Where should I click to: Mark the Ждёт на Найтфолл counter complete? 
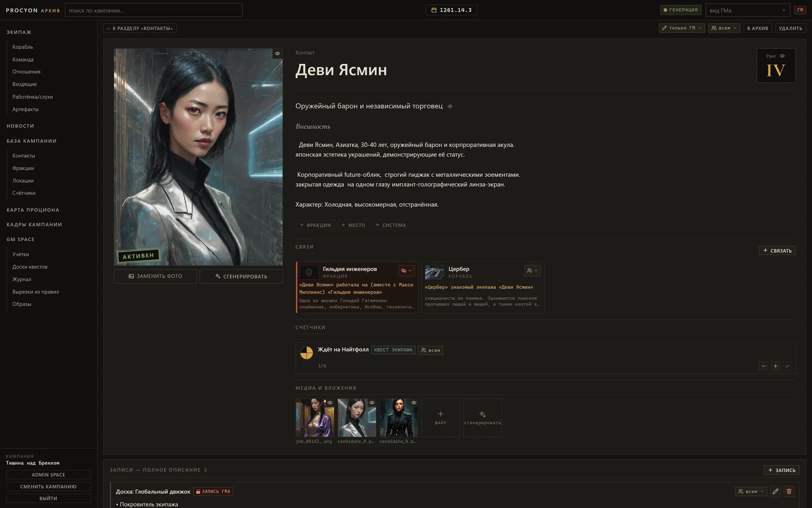point(787,366)
